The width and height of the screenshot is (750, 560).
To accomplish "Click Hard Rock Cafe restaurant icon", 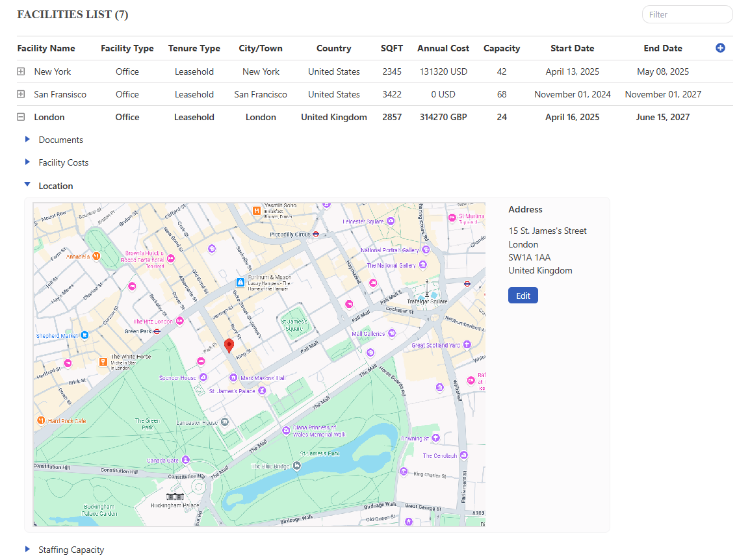I will pos(41,421).
